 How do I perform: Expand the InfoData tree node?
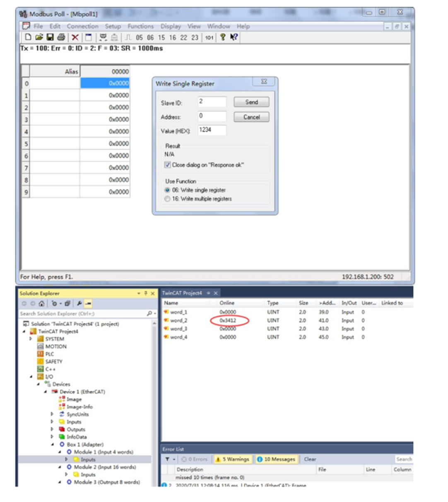[52, 437]
